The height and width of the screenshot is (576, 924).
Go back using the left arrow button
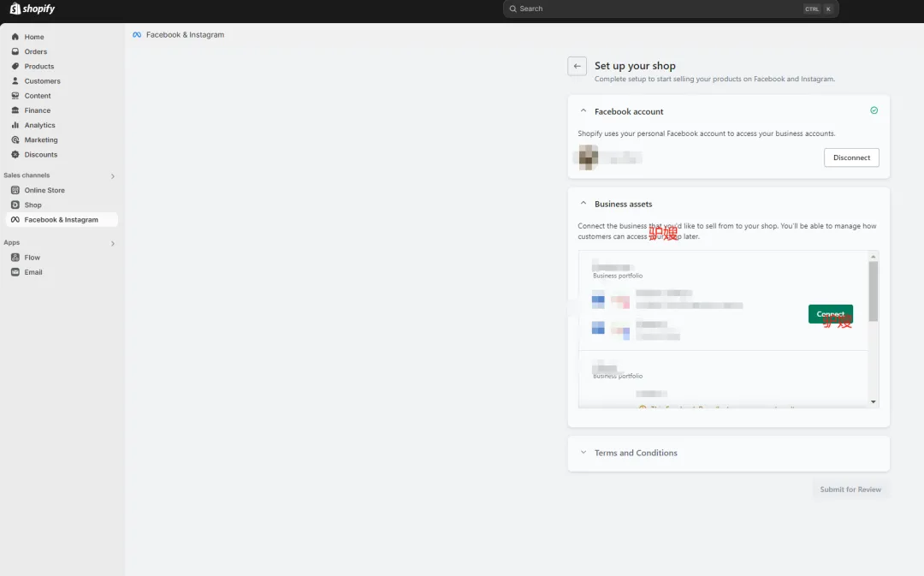(x=577, y=66)
